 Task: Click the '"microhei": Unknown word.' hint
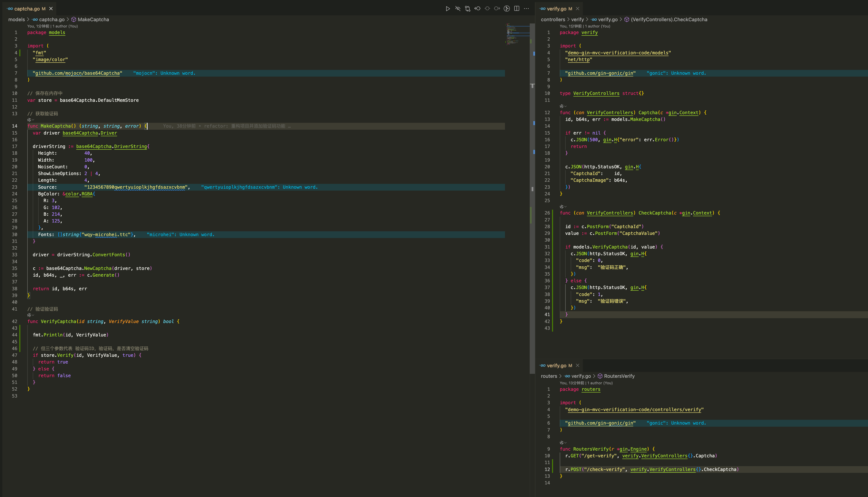pos(181,234)
